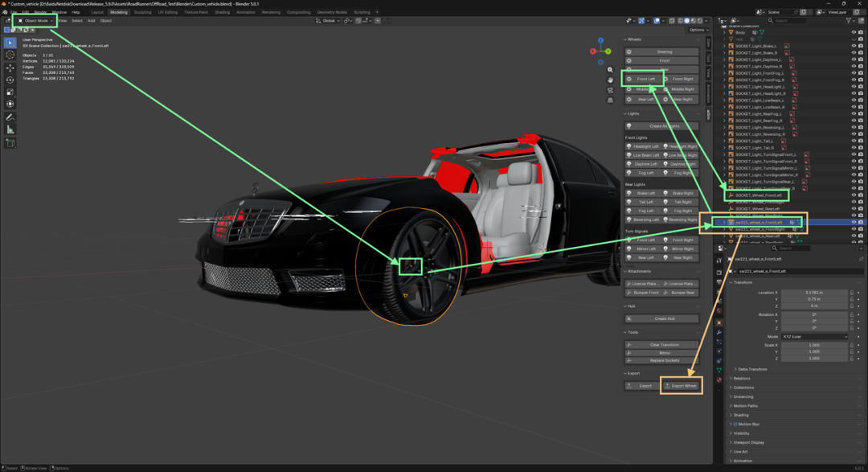Activate the 3D Cursor tool
Image resolution: width=868 pixels, height=472 pixels.
tap(10, 55)
